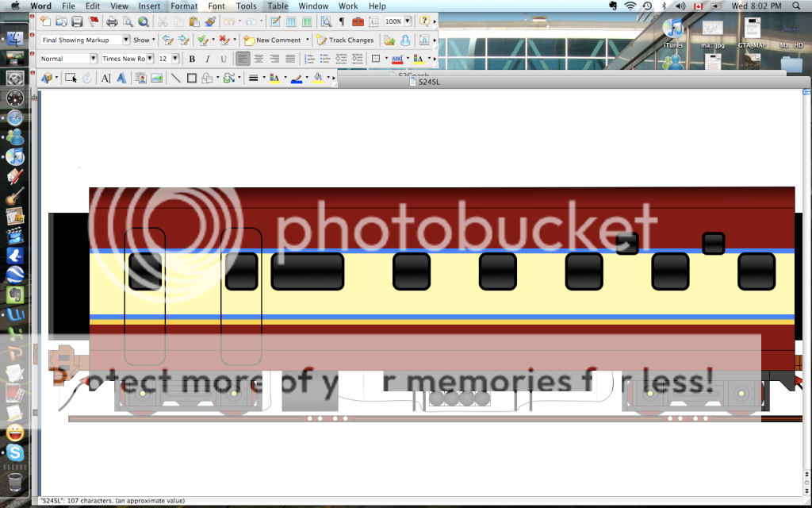Screen dimensions: 812x508
Task: Paste from the clipboard icon
Action: tap(194, 21)
